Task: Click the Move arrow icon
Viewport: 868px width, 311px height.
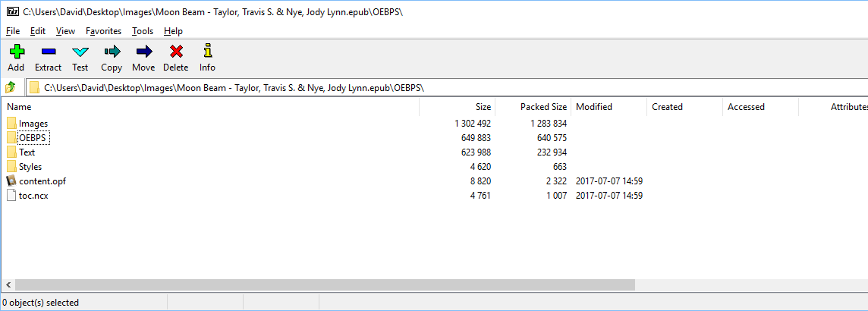Action: click(143, 52)
